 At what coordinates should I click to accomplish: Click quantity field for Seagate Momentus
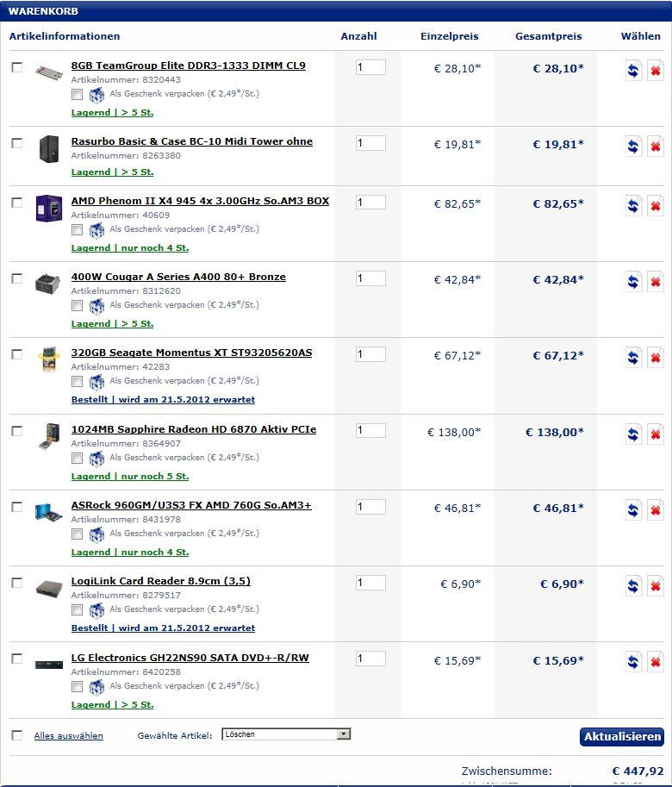click(370, 354)
